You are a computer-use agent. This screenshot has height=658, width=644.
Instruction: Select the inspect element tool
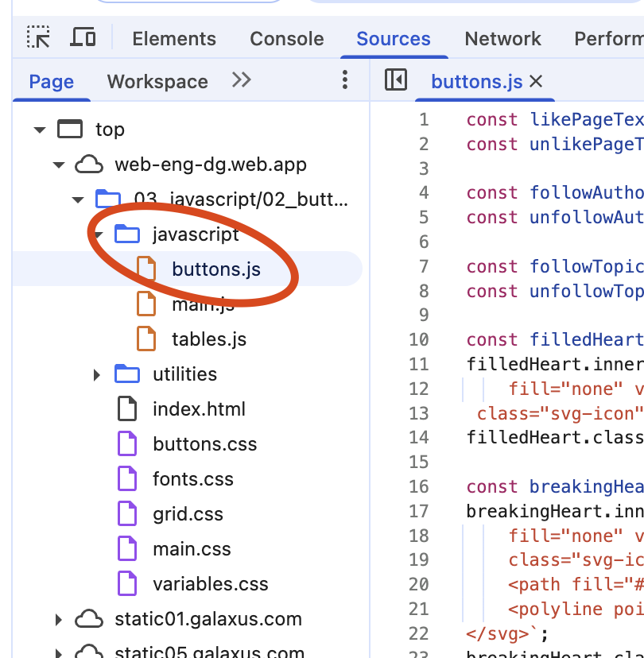(x=38, y=37)
